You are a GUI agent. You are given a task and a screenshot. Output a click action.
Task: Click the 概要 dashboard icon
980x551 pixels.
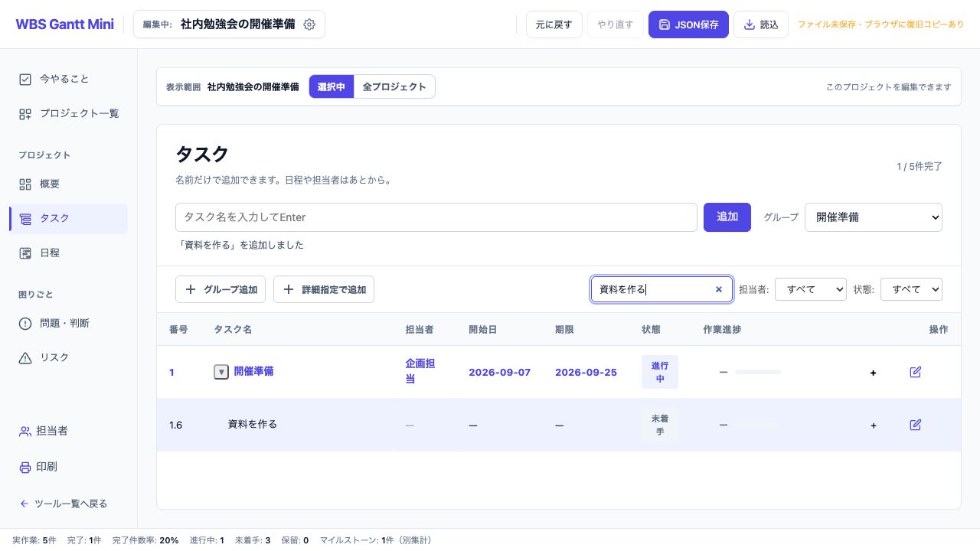click(25, 184)
